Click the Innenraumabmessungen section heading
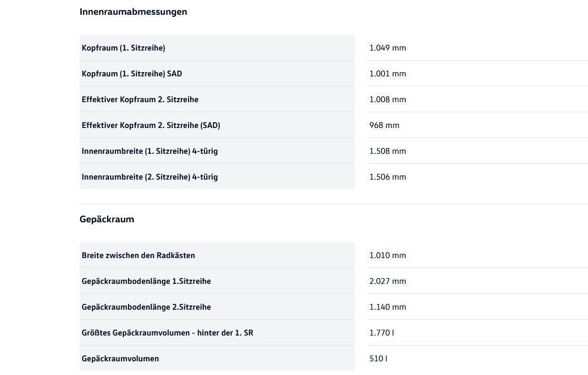Viewport: 588px width, 375px height. tap(133, 12)
